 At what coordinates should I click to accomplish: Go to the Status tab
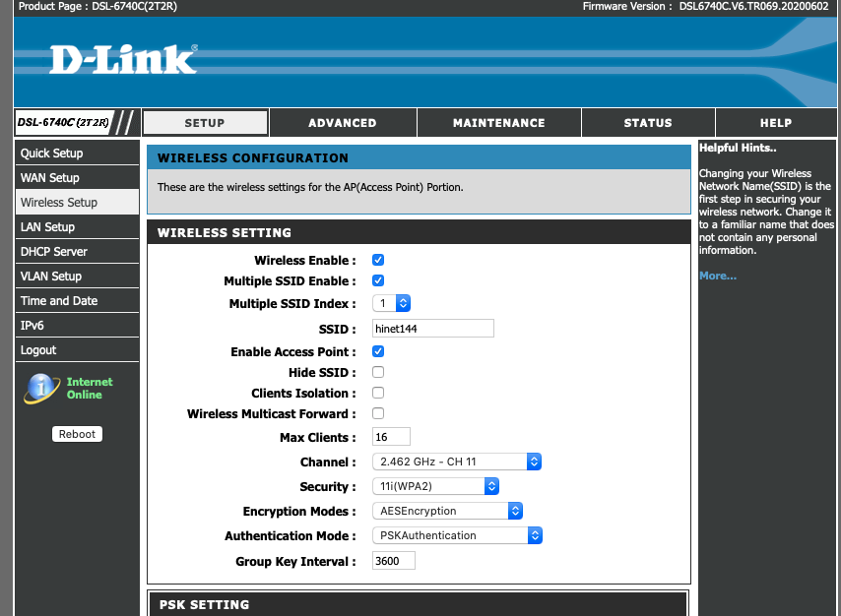coord(647,123)
